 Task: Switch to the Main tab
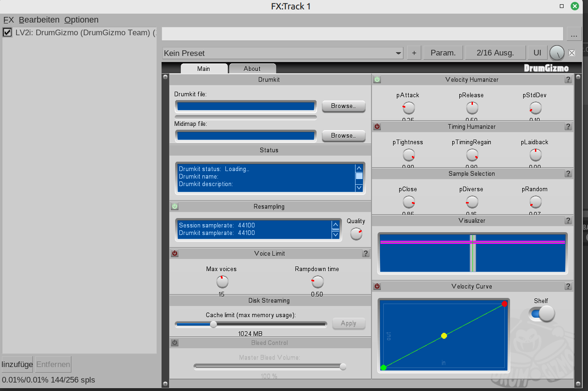(x=204, y=69)
